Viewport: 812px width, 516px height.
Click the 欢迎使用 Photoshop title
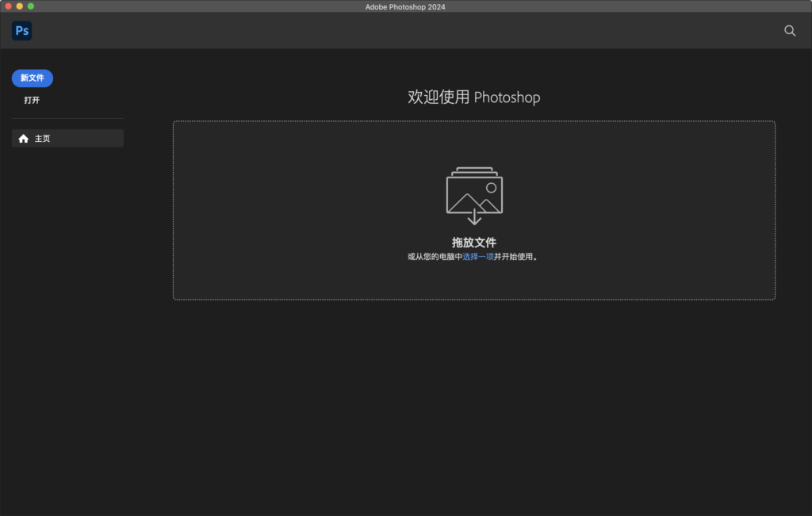click(x=473, y=97)
